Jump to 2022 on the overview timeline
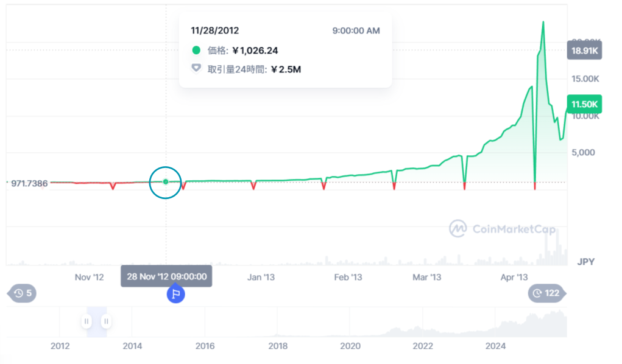This screenshot has width=622, height=364. (423, 346)
